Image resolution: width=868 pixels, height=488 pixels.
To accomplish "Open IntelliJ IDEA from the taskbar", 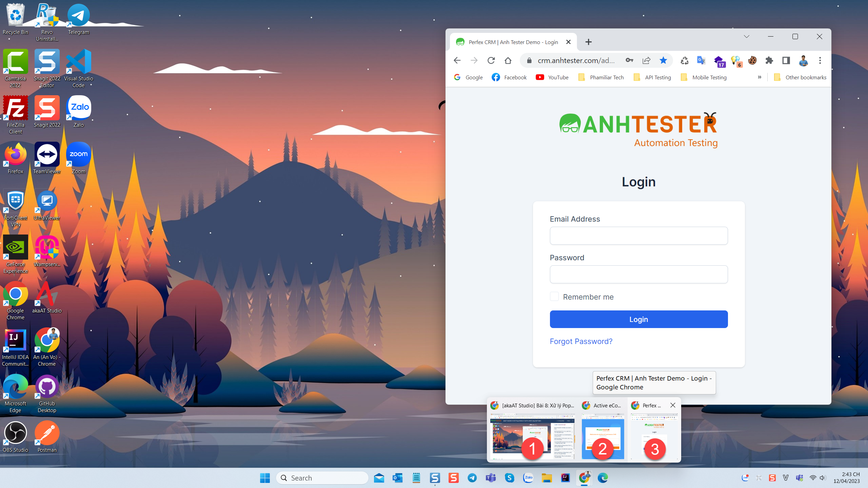I will coord(566,478).
